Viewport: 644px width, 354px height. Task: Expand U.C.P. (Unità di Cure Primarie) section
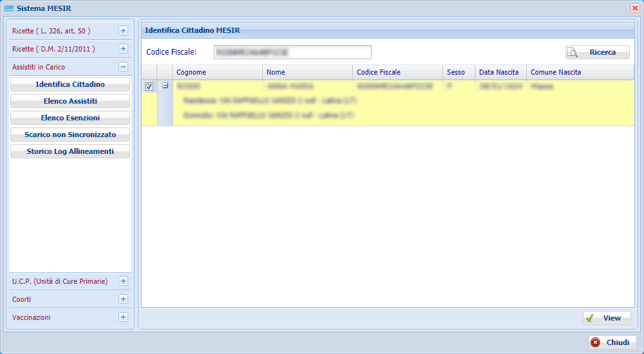point(123,281)
